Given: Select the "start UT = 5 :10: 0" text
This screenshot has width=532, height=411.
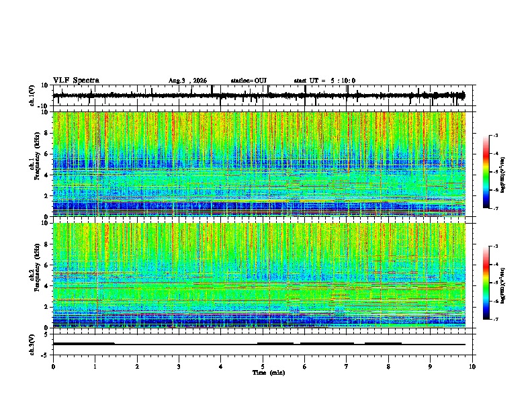Looking at the screenshot, I should point(324,81).
